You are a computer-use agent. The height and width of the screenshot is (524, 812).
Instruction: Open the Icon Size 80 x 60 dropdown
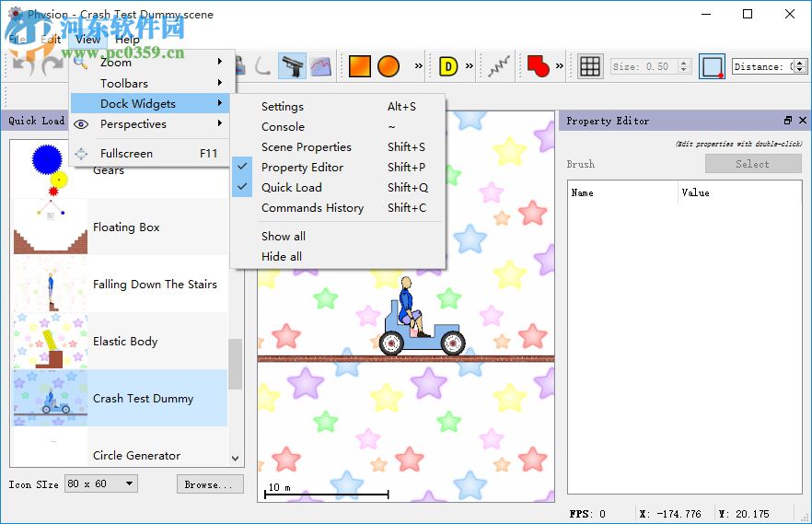100,483
